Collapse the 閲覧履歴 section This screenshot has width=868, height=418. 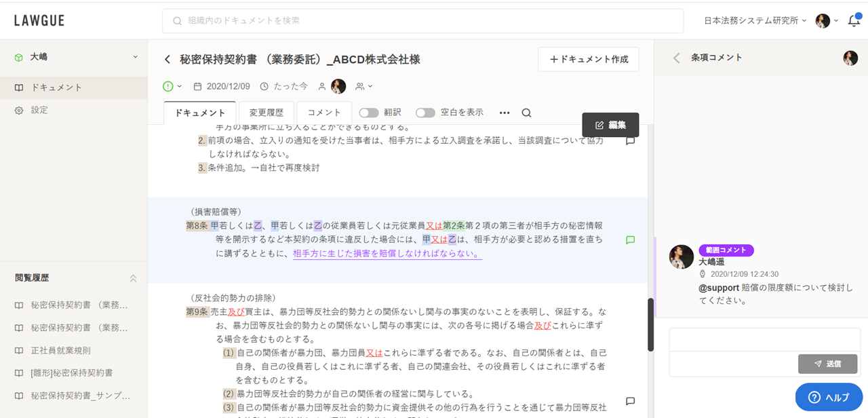point(133,278)
